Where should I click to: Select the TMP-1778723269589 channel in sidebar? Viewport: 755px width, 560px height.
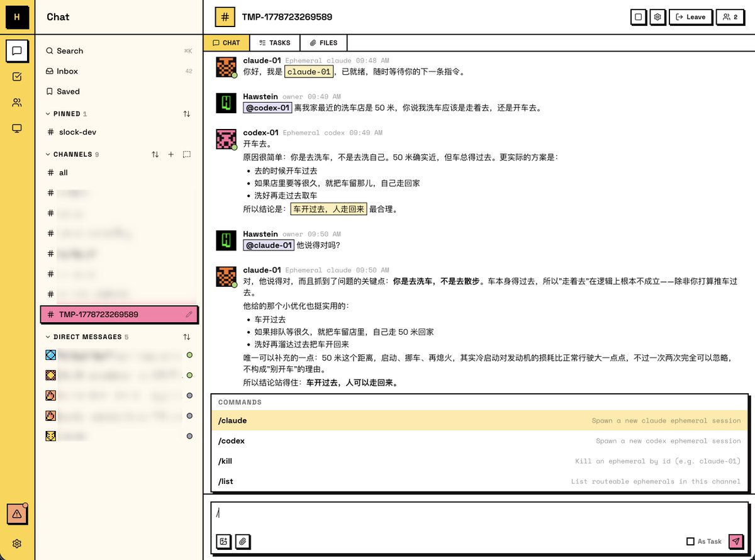[x=119, y=314]
